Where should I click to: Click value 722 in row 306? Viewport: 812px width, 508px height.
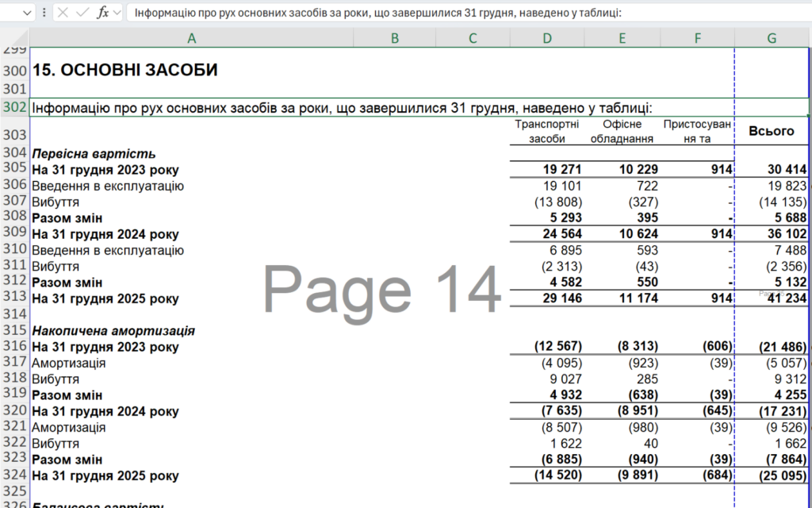[647, 186]
